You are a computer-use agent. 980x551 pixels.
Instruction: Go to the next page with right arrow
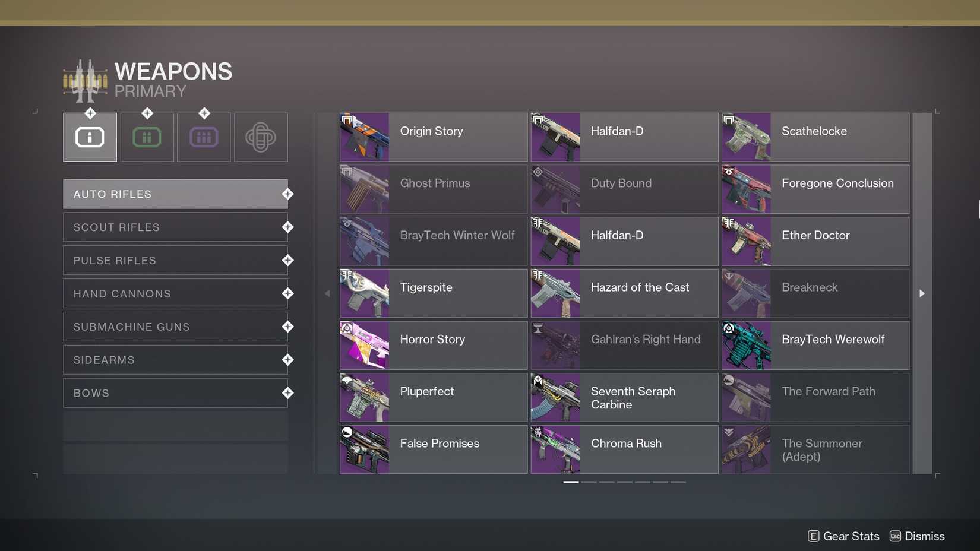tap(922, 293)
